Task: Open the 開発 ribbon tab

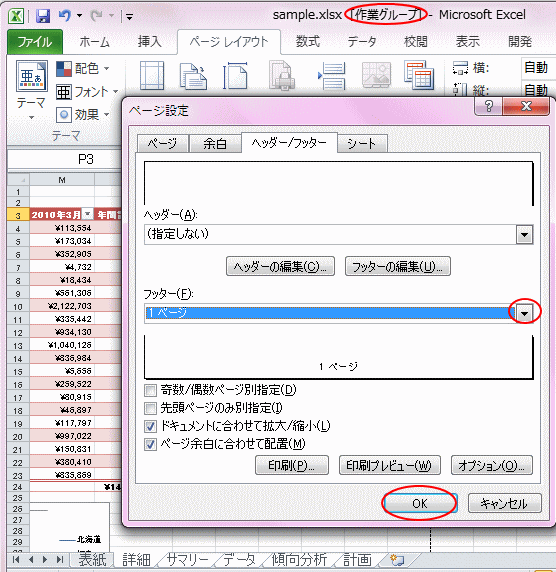Action: click(x=520, y=42)
